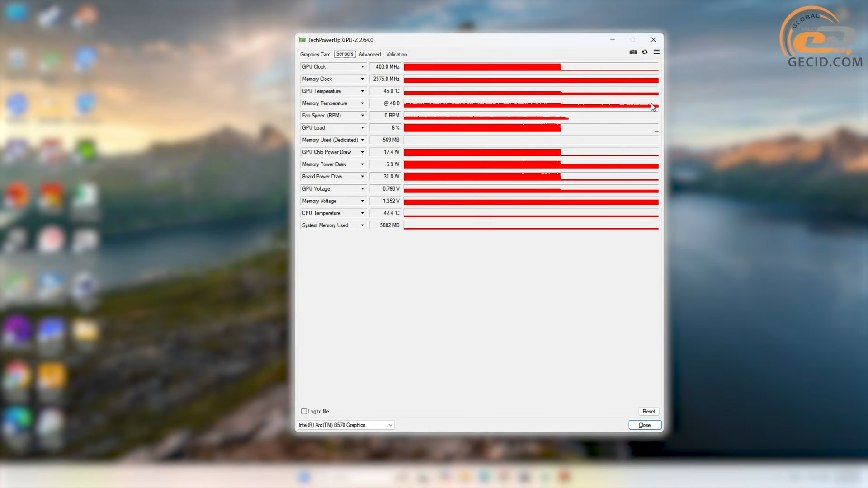The image size is (868, 488).
Task: Click the 5882 MB system memory value
Action: click(x=385, y=225)
